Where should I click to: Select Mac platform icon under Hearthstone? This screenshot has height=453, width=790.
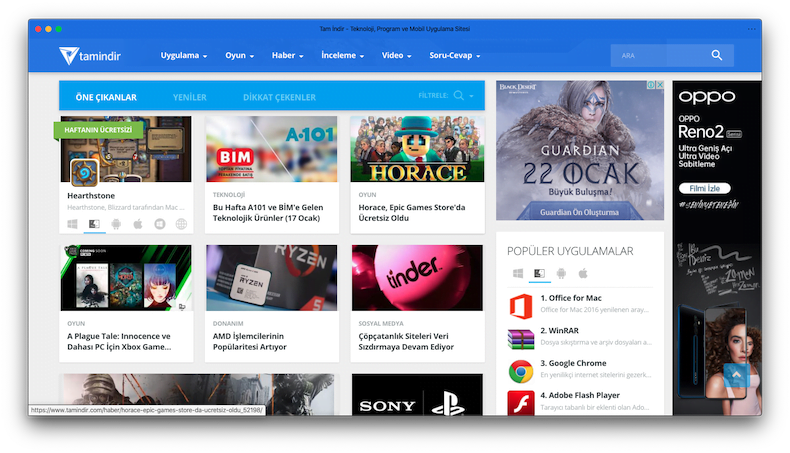coord(94,224)
